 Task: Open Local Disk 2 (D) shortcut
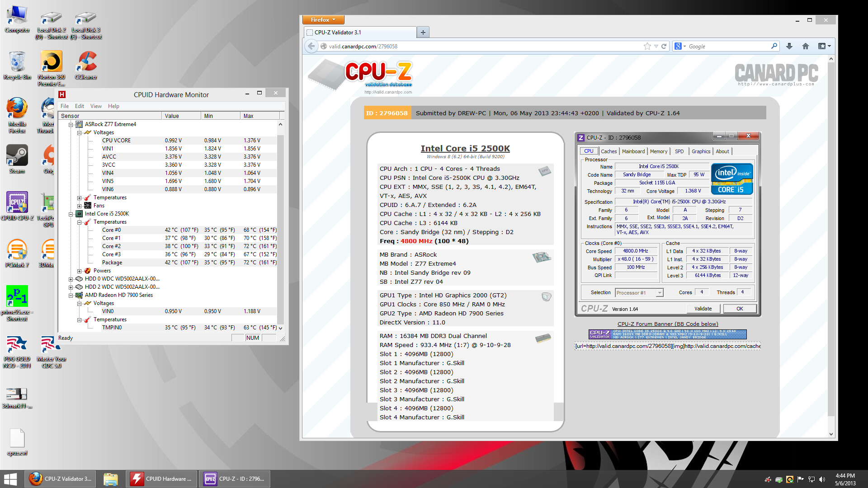pos(51,25)
